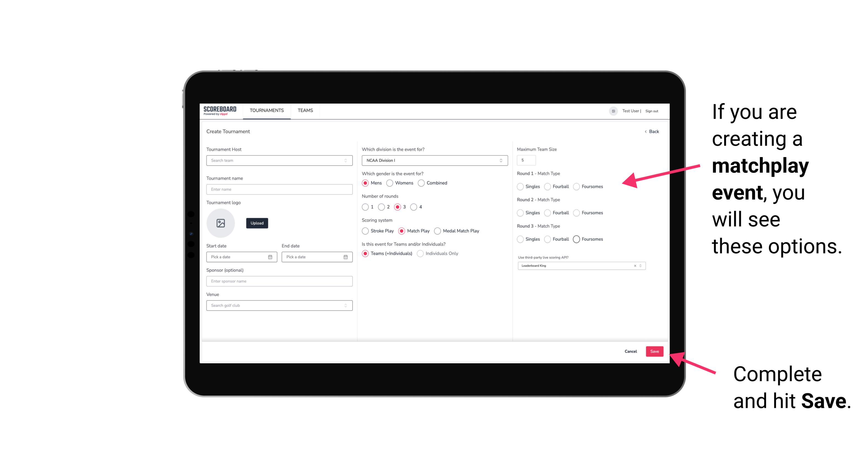868x467 pixels.
Task: Switch to the TOURNAMENTS tab
Action: click(266, 110)
